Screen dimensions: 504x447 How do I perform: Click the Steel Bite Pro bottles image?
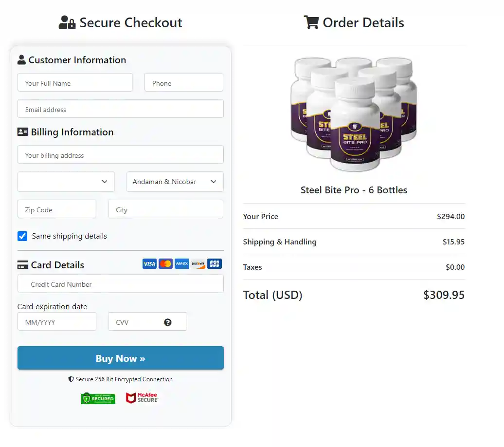pos(354,115)
